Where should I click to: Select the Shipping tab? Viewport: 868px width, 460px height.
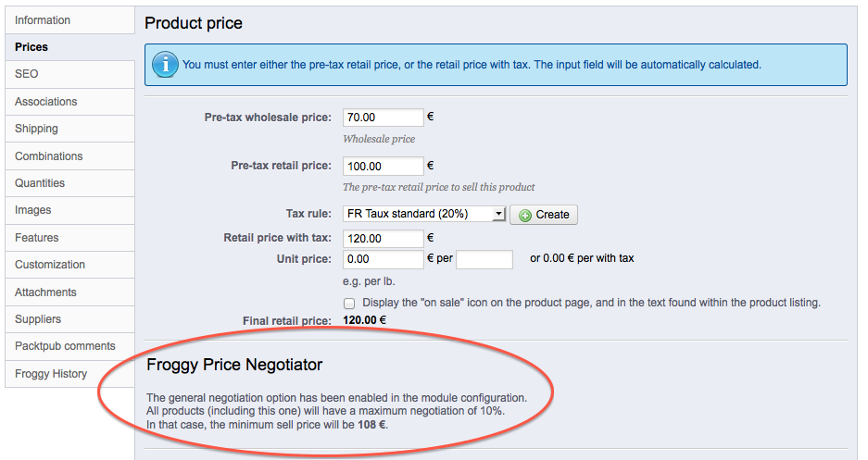tap(69, 129)
